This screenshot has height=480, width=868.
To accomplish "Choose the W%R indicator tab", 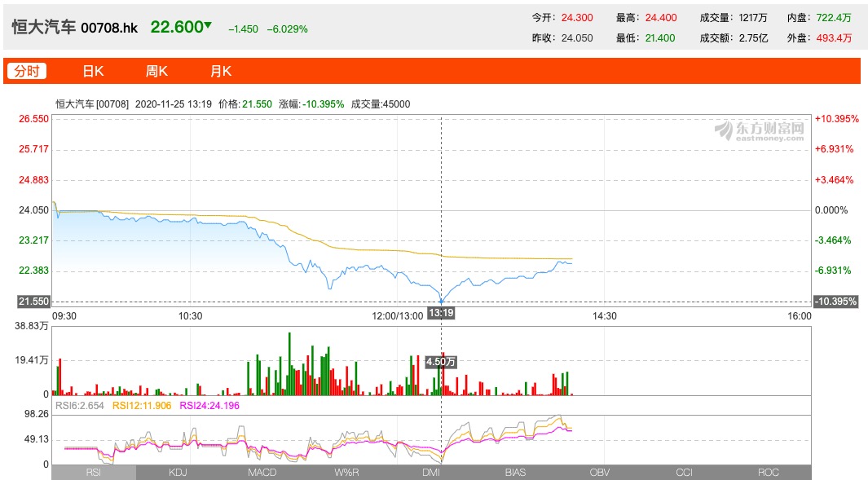I will click(346, 472).
